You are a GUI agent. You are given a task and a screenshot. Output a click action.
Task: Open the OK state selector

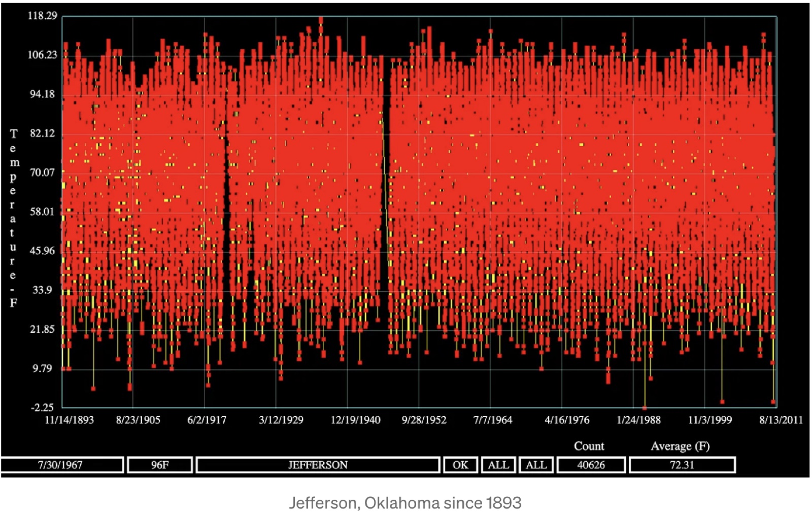point(460,465)
